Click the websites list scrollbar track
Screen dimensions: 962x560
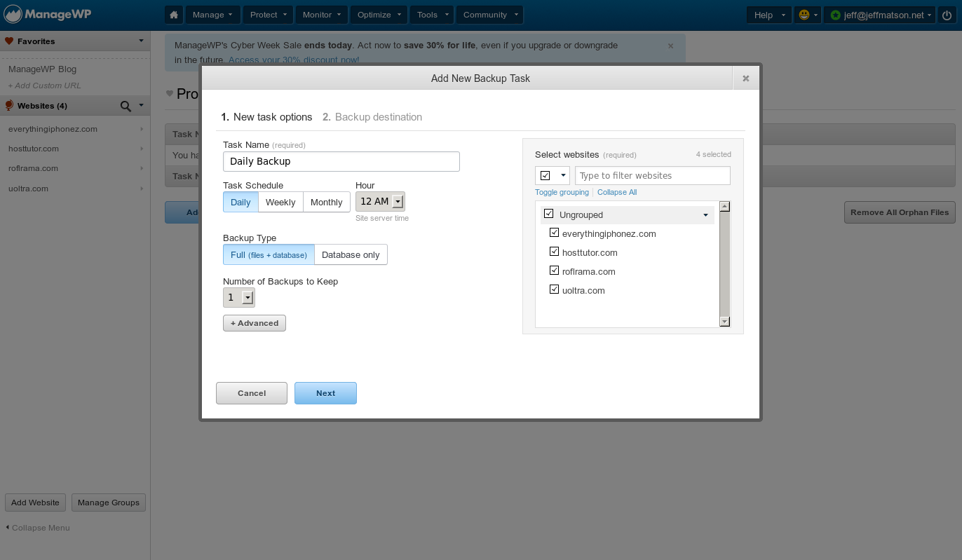725,264
